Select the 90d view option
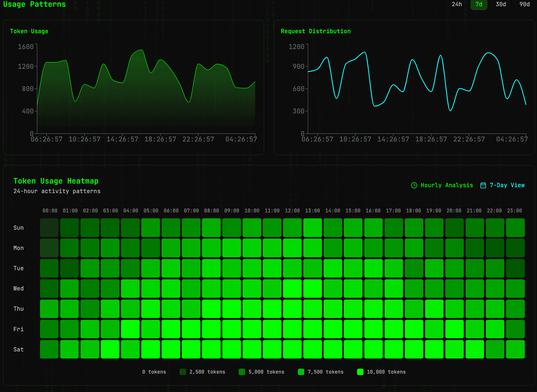Screen dimensions: 537x392 pyautogui.click(x=525, y=4)
